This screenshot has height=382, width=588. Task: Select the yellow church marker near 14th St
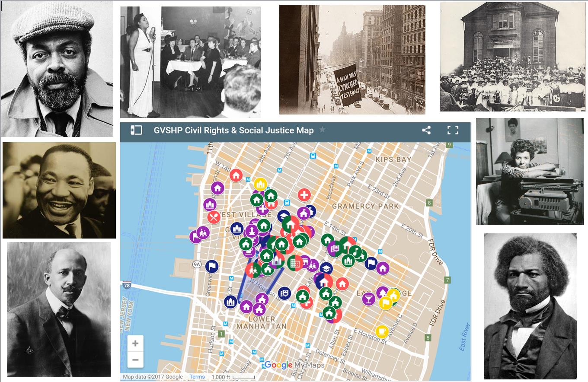point(260,185)
